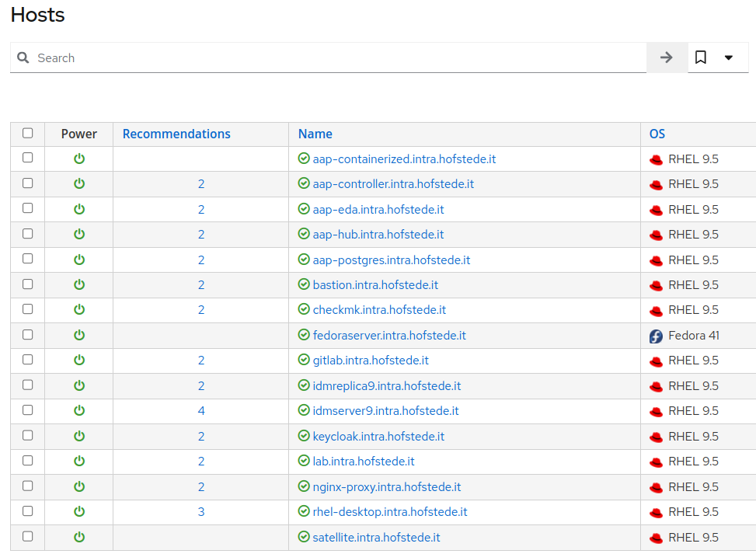756x554 pixels.
Task: Focus the Search hosts input field
Action: 334,57
